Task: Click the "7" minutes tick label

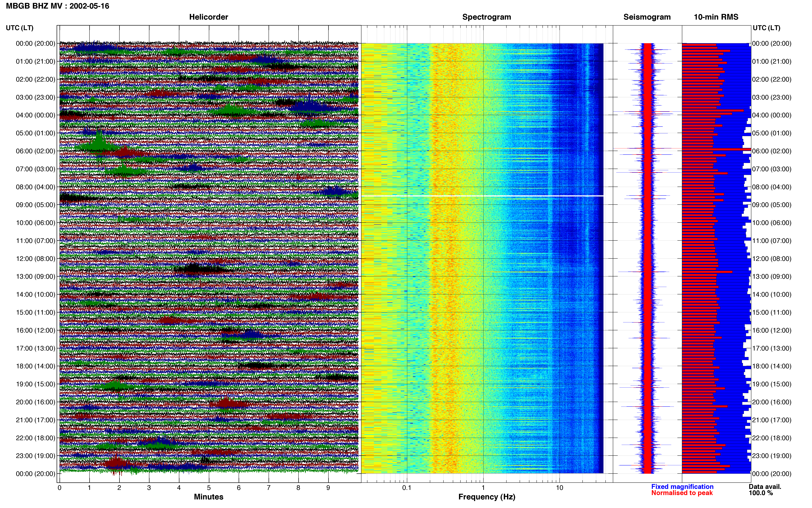Action: click(x=269, y=487)
